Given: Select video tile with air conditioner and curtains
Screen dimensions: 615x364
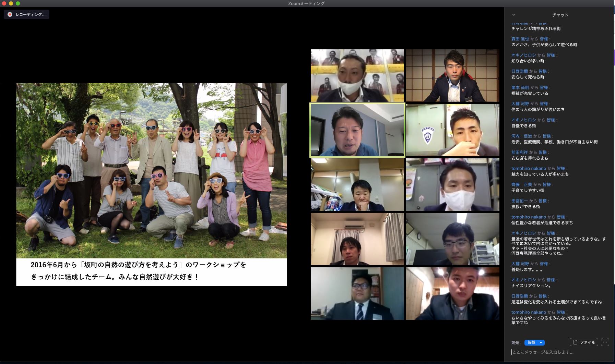Looking at the screenshot, I should point(357,239).
